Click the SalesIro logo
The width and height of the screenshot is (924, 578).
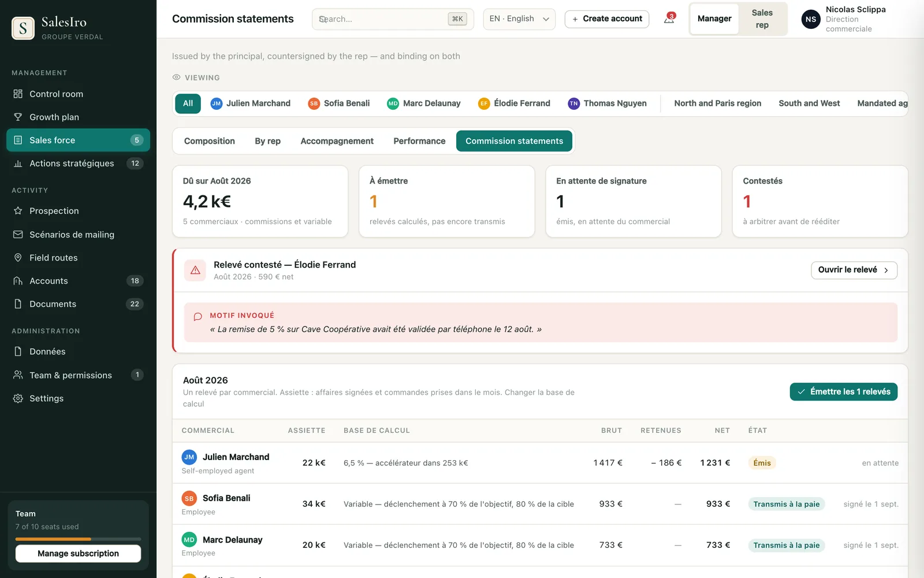coord(23,28)
